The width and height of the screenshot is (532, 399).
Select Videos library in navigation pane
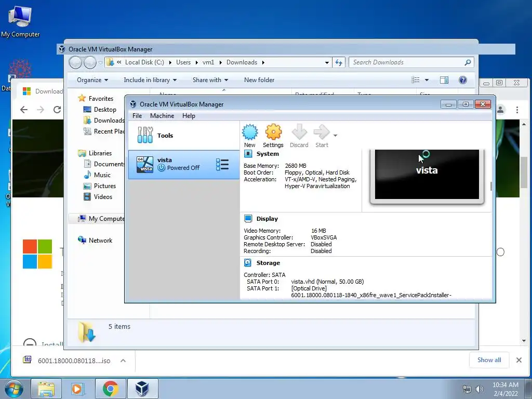(103, 197)
